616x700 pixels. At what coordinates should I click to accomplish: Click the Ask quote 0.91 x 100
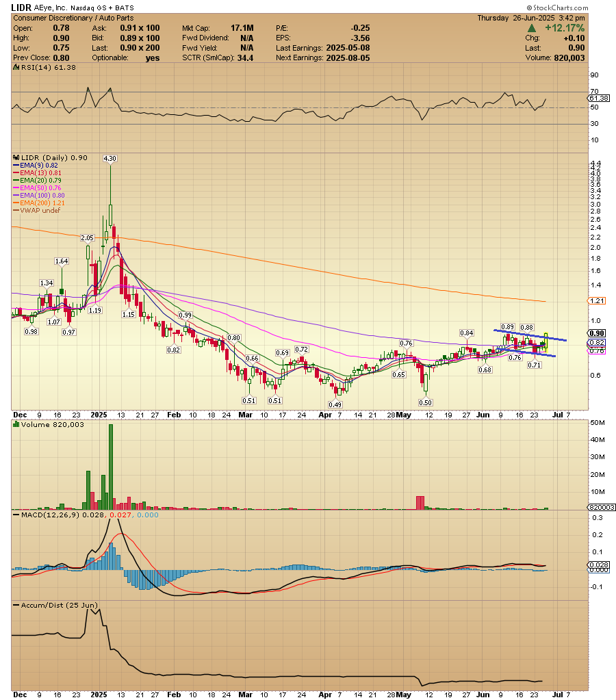140,28
